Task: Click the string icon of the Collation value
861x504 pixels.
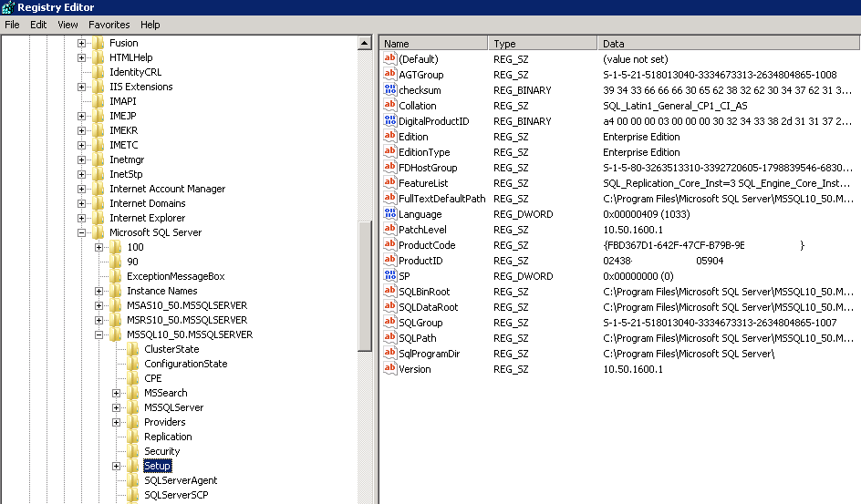Action: pos(389,105)
